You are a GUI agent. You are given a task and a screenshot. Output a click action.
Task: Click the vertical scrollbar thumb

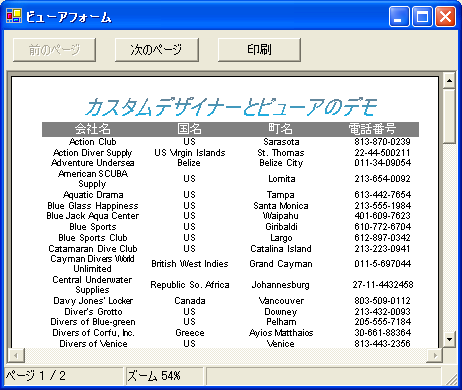[x=449, y=116]
